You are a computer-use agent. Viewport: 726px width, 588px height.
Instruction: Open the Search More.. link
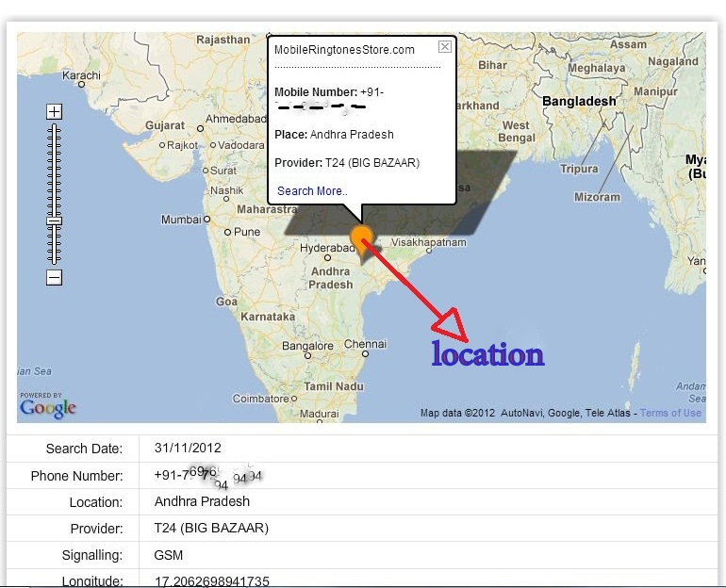click(x=312, y=191)
